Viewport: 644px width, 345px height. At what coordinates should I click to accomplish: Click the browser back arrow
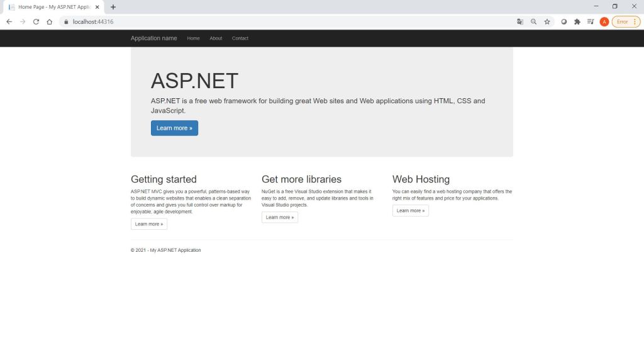9,21
